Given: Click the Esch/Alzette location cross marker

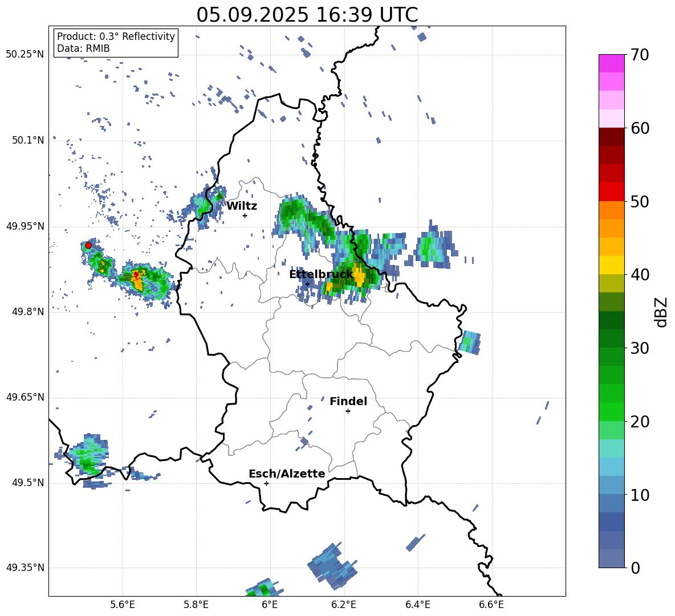Looking at the screenshot, I should pos(266,483).
